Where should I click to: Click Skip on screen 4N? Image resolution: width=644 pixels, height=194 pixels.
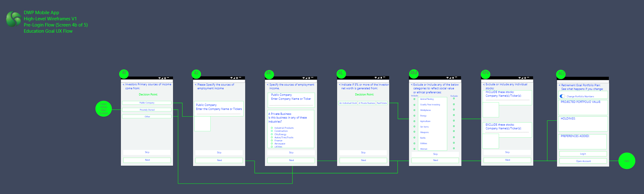pyautogui.click(x=507, y=152)
